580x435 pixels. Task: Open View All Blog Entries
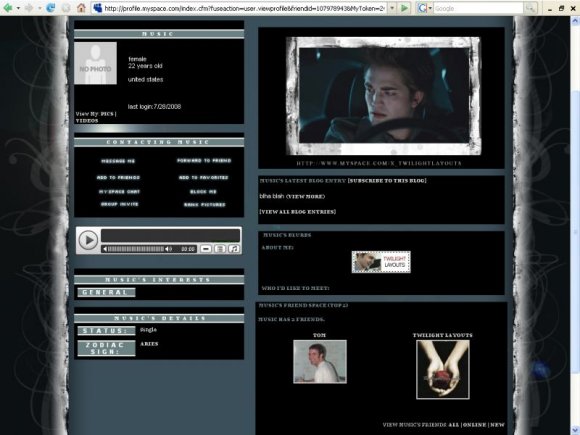298,212
